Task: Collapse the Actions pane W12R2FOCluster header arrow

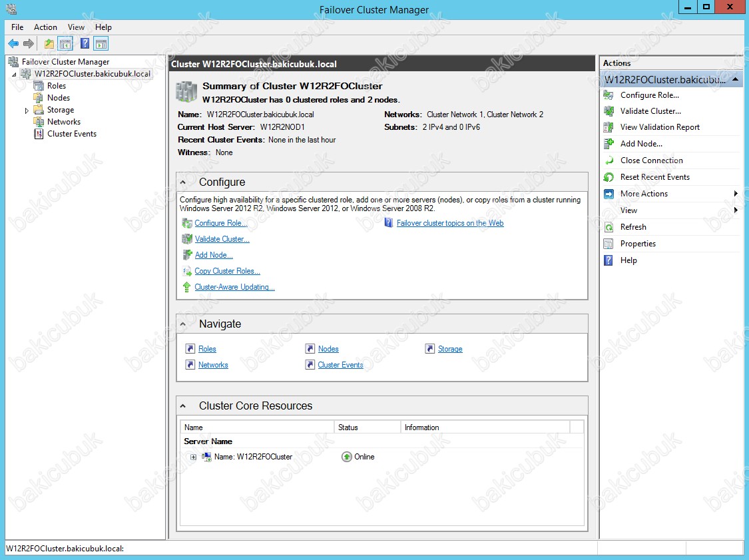Action: click(736, 79)
